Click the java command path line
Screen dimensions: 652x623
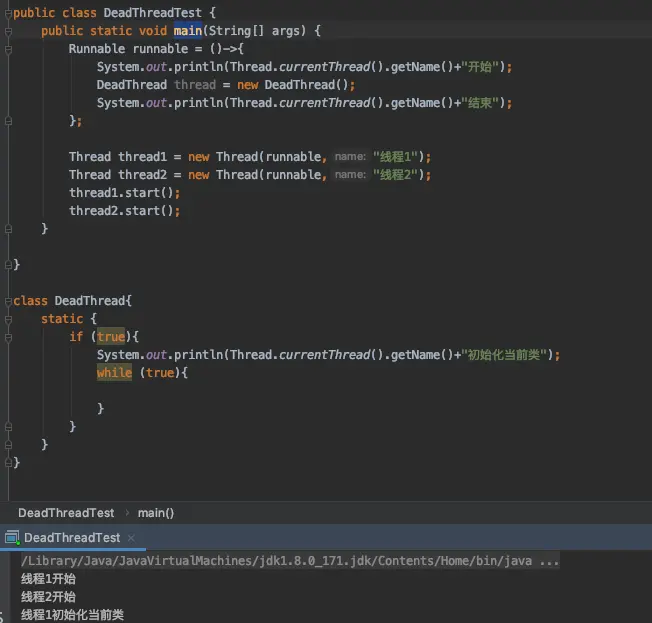(290, 561)
